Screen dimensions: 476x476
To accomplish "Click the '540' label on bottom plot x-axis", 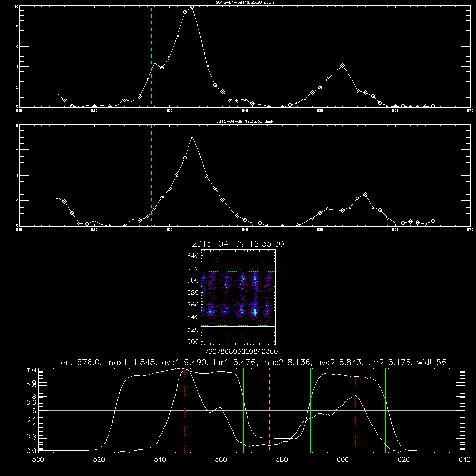I will 160,460.
